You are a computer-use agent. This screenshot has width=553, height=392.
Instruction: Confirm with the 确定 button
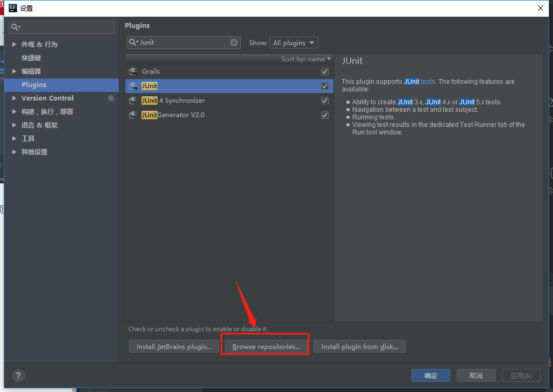(431, 375)
